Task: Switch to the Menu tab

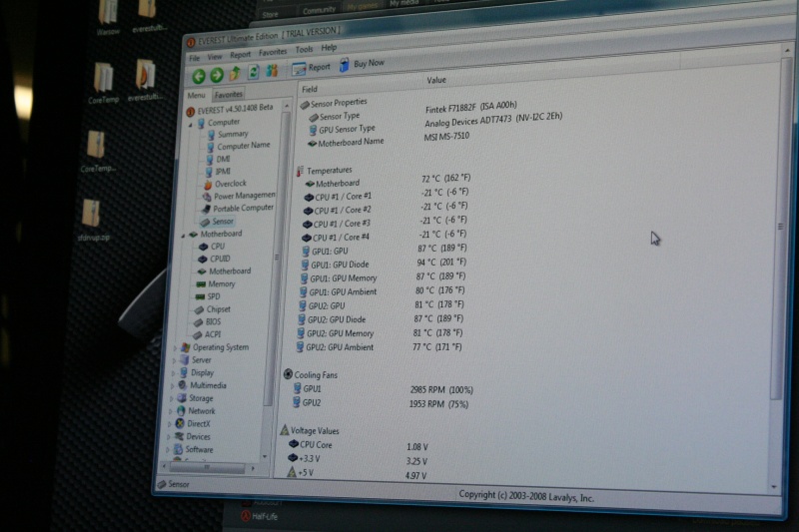Action: pyautogui.click(x=196, y=96)
